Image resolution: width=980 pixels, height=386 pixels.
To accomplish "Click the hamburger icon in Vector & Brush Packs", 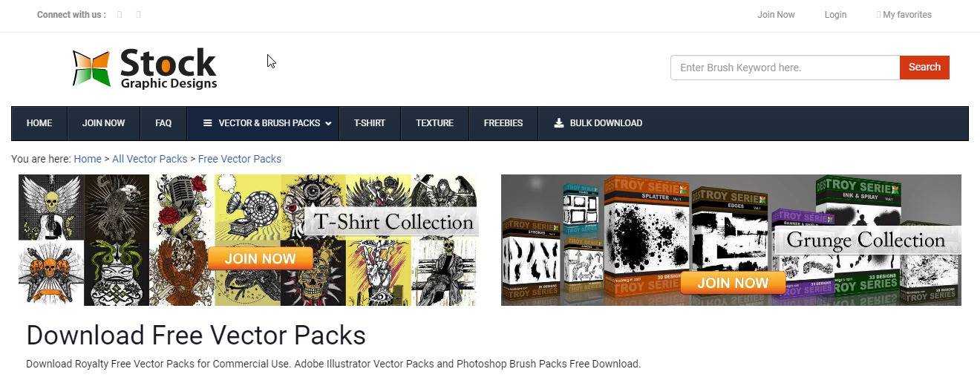I will (x=208, y=123).
